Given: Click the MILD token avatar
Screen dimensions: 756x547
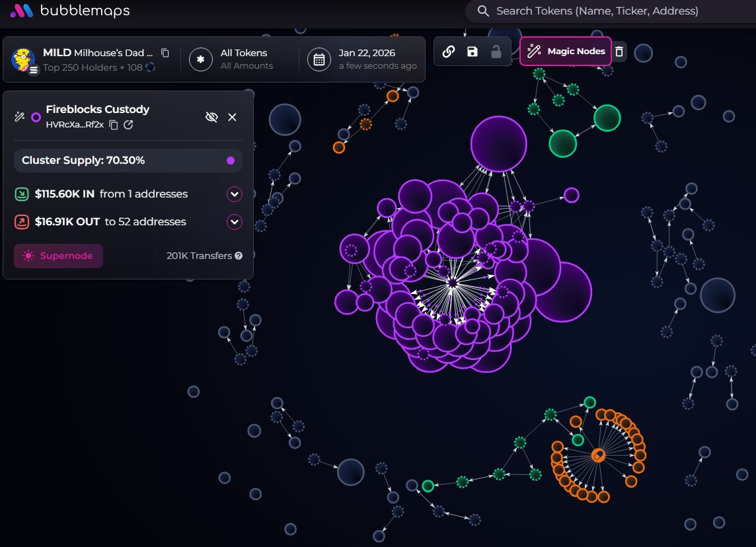Looking at the screenshot, I should 22,59.
